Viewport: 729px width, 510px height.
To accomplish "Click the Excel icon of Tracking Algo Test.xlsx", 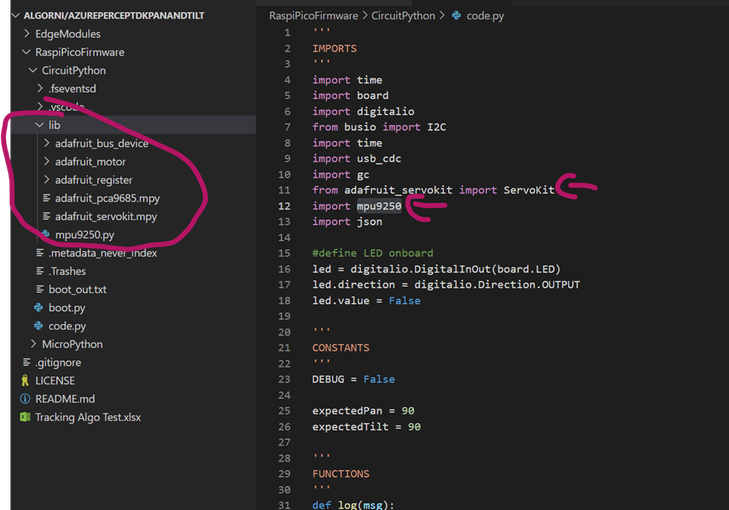I will pos(25,417).
